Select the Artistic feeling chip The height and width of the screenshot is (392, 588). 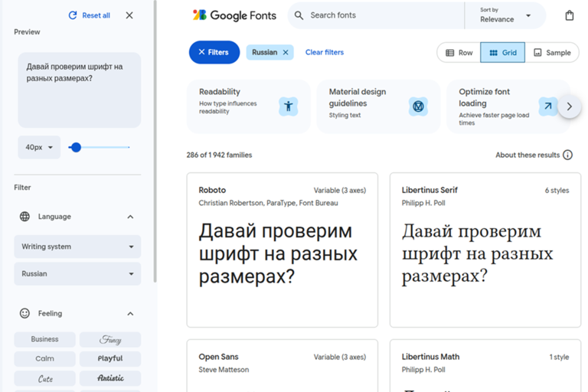[x=110, y=378]
